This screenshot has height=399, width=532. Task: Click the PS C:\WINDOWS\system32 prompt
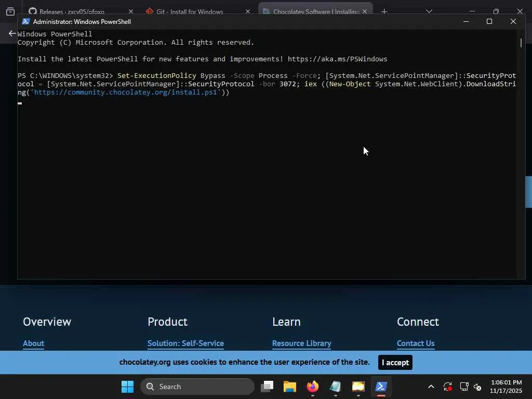click(65, 76)
